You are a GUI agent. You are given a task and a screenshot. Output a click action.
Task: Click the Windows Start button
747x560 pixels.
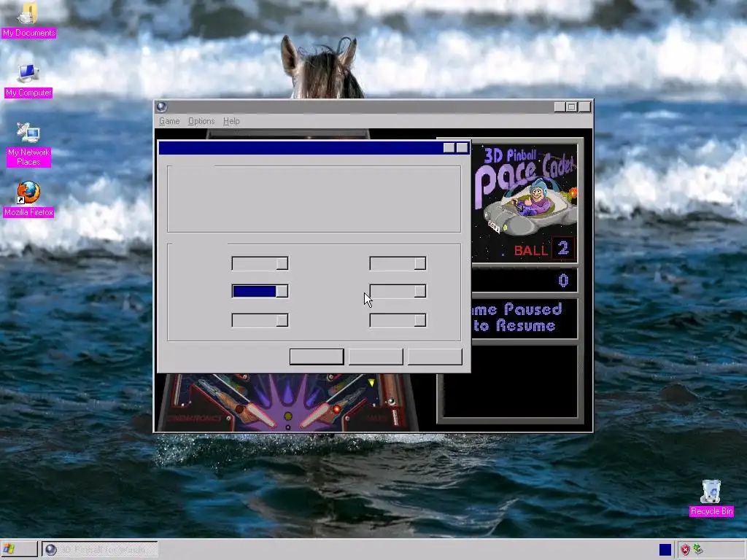[19, 550]
